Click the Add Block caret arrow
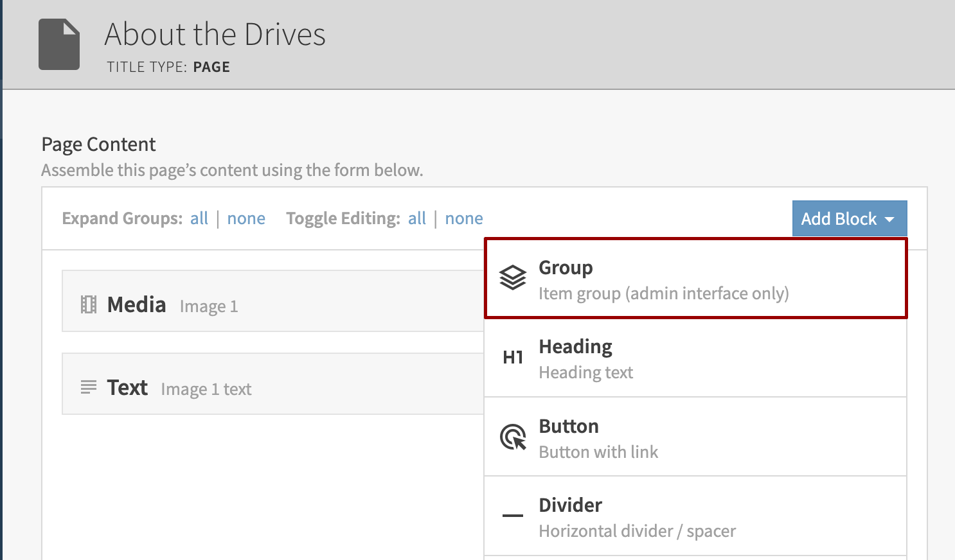This screenshot has width=955, height=560. (890, 220)
